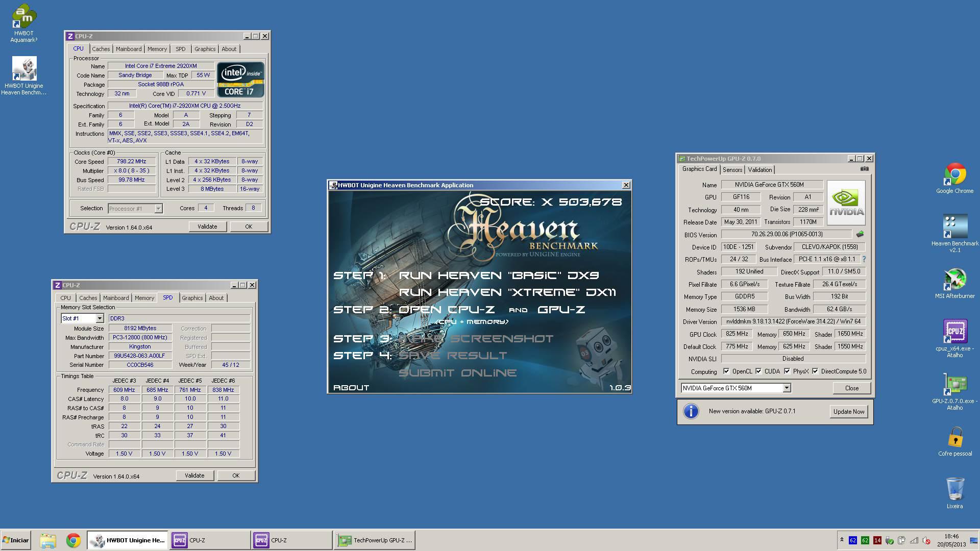Toggle the OpenCL checkbox in GPU-Z
Screen dimensions: 980x551
[x=726, y=371]
